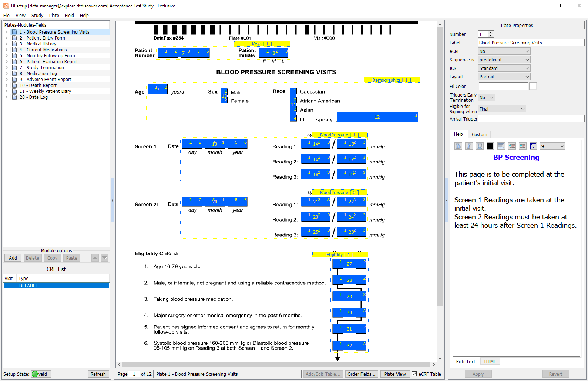Screen dimensions: 588x381
Task: Open the Plate menu
Action: (x=54, y=16)
